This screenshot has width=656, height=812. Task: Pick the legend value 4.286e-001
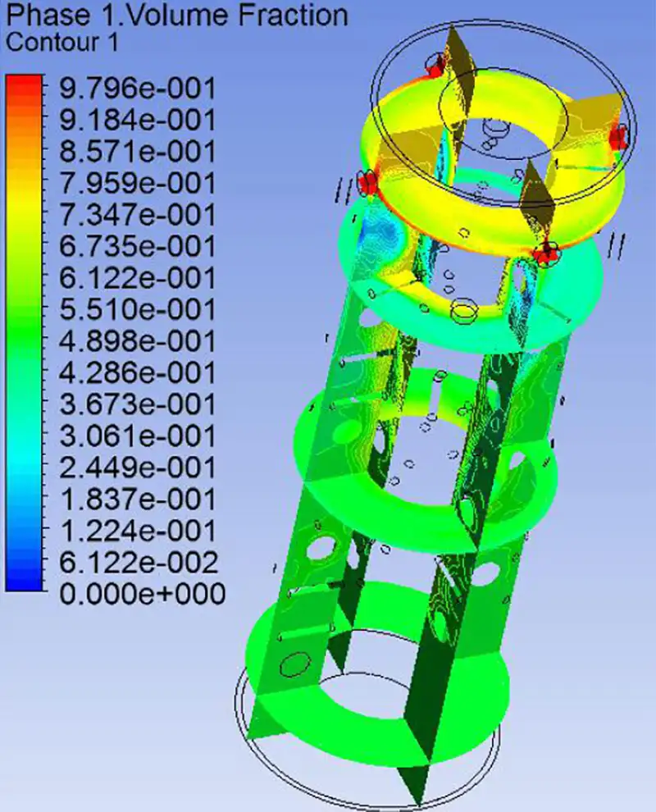click(137, 373)
